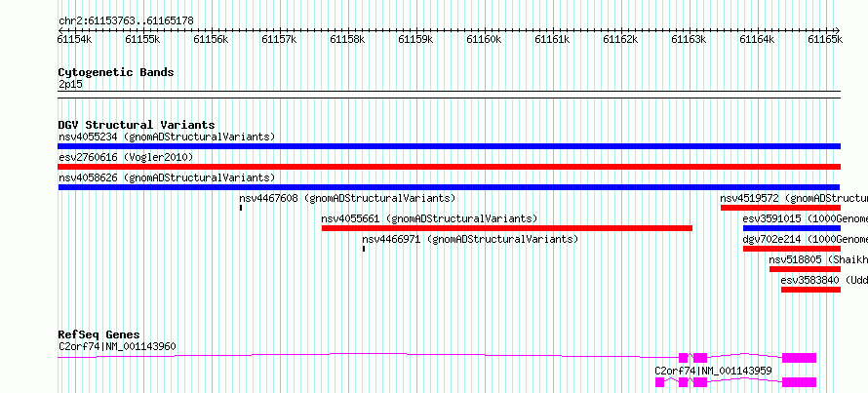Click the Cytogenetic Bands track title
The width and height of the screenshot is (868, 393).
pos(116,72)
